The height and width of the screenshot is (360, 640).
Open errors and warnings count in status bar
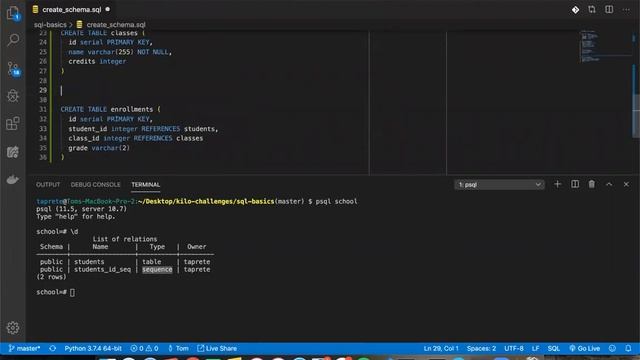click(x=144, y=349)
